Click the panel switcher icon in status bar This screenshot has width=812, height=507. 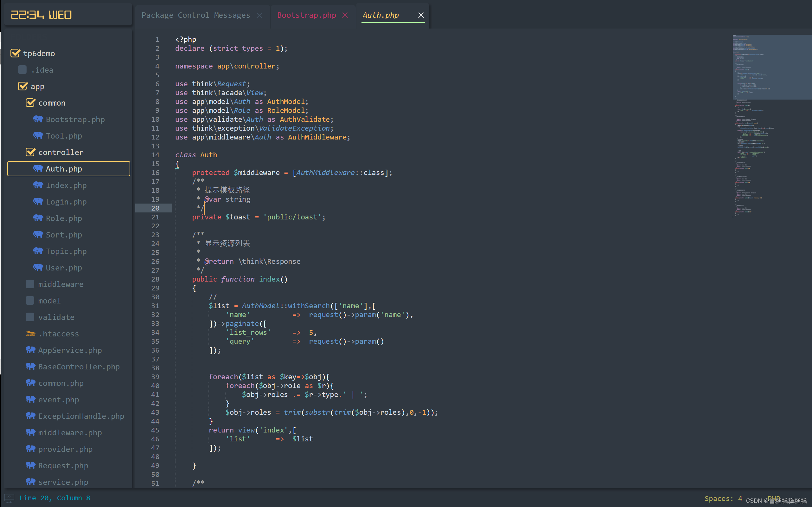pos(9,498)
